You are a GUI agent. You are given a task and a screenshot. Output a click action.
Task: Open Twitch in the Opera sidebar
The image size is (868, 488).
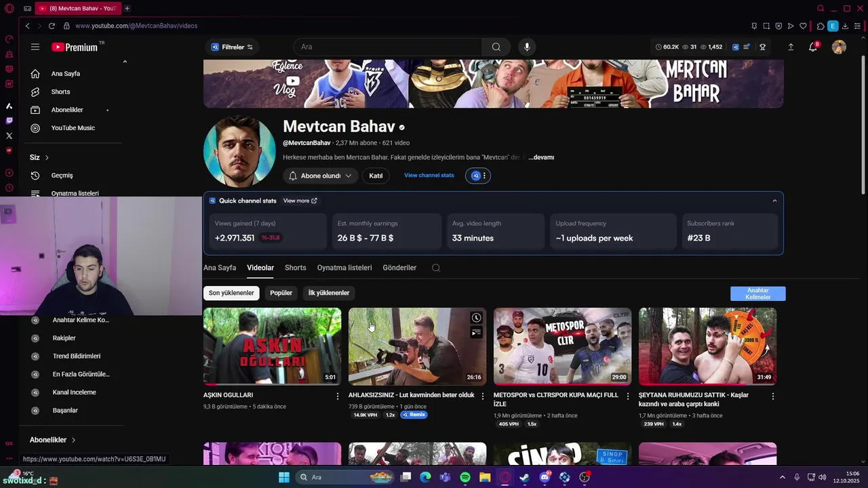click(9, 121)
